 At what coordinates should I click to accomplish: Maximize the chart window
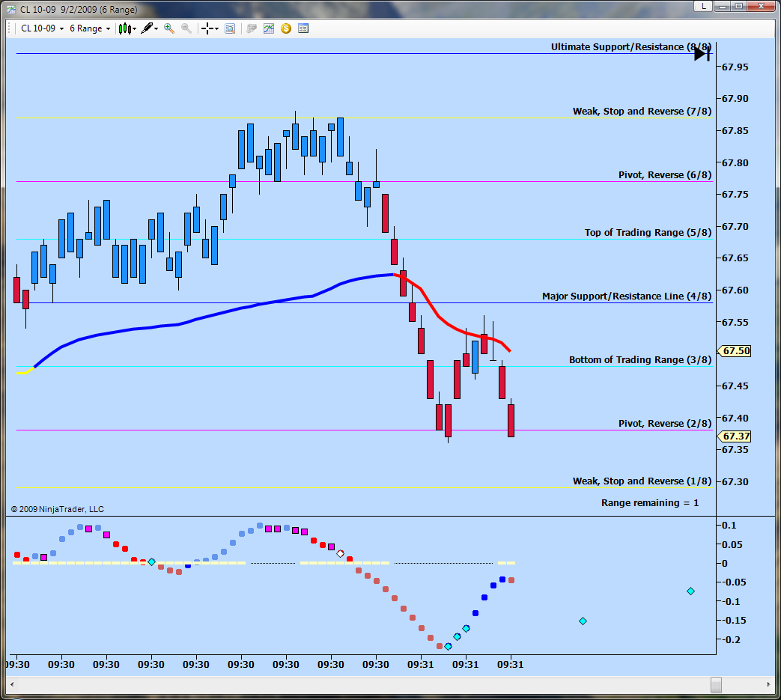[x=738, y=6]
